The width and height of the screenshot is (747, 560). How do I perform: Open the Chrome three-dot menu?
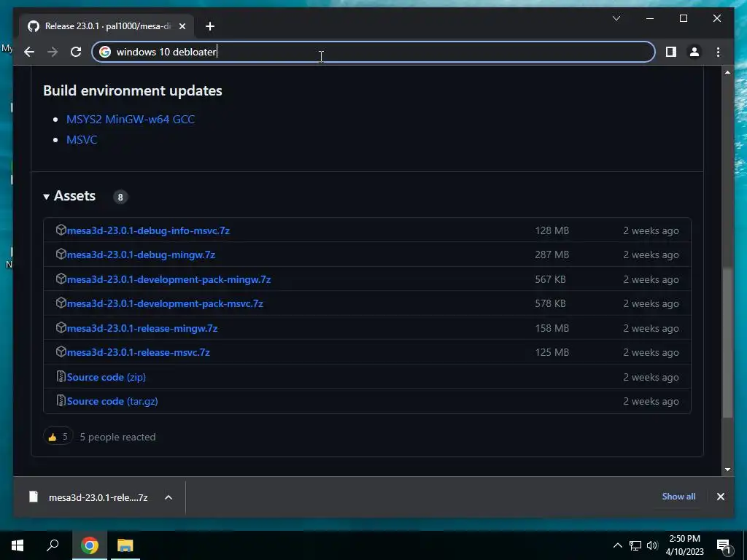point(718,52)
